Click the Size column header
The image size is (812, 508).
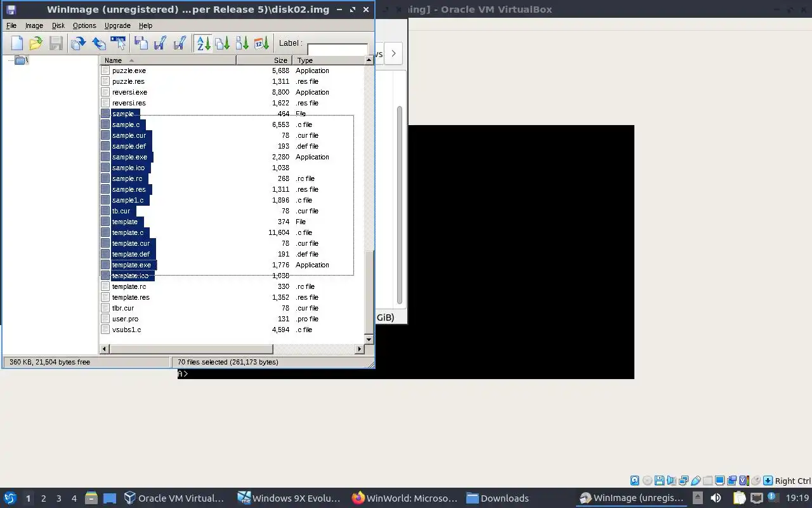(x=264, y=60)
